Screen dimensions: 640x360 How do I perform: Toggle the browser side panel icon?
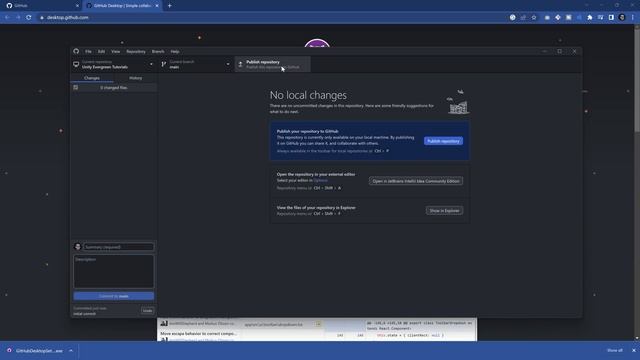tap(611, 18)
